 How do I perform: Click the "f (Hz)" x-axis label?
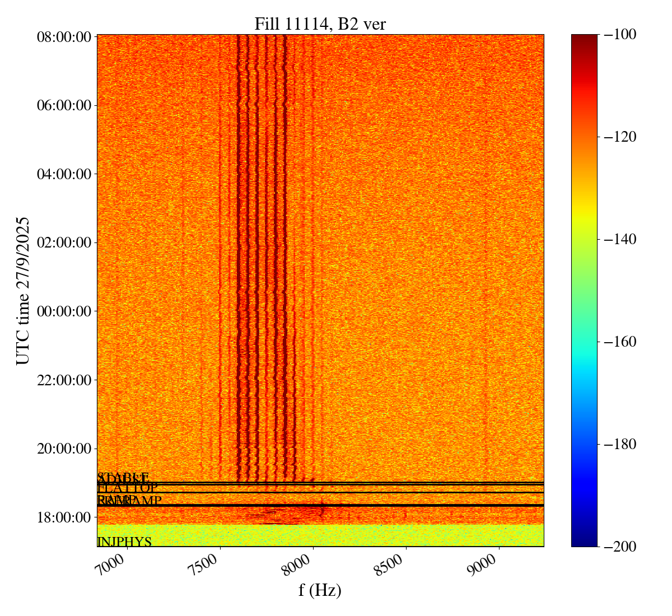tap(320, 590)
